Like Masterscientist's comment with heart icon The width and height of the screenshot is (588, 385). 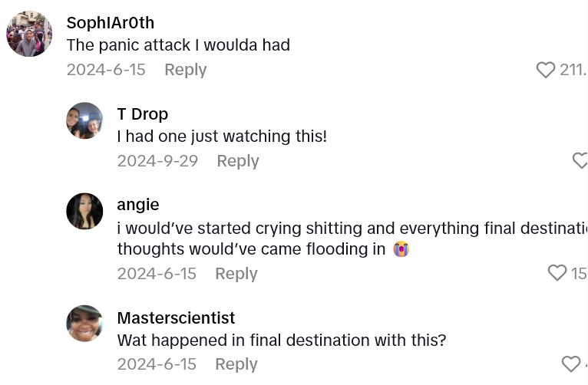pos(571,364)
